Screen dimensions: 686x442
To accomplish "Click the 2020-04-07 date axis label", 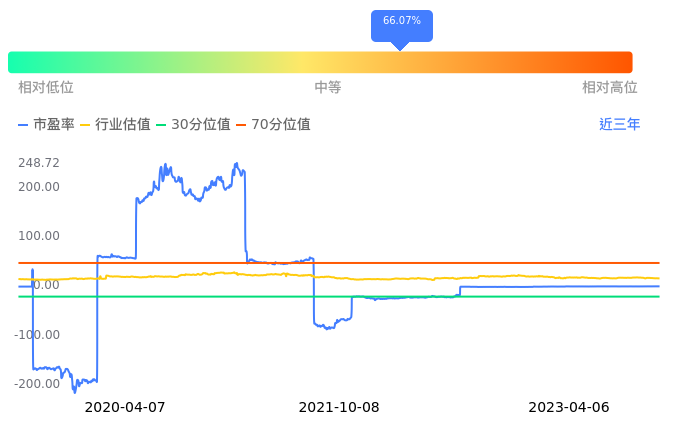I will [x=125, y=408].
